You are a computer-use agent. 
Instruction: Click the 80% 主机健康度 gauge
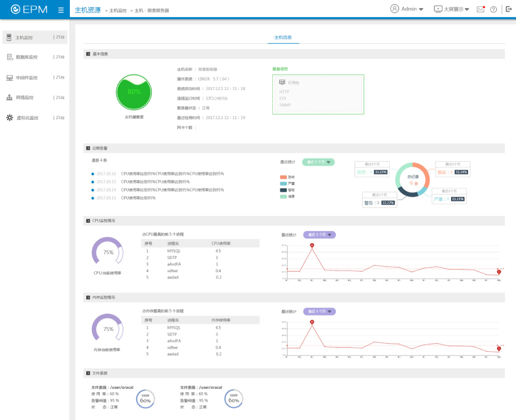pos(134,92)
